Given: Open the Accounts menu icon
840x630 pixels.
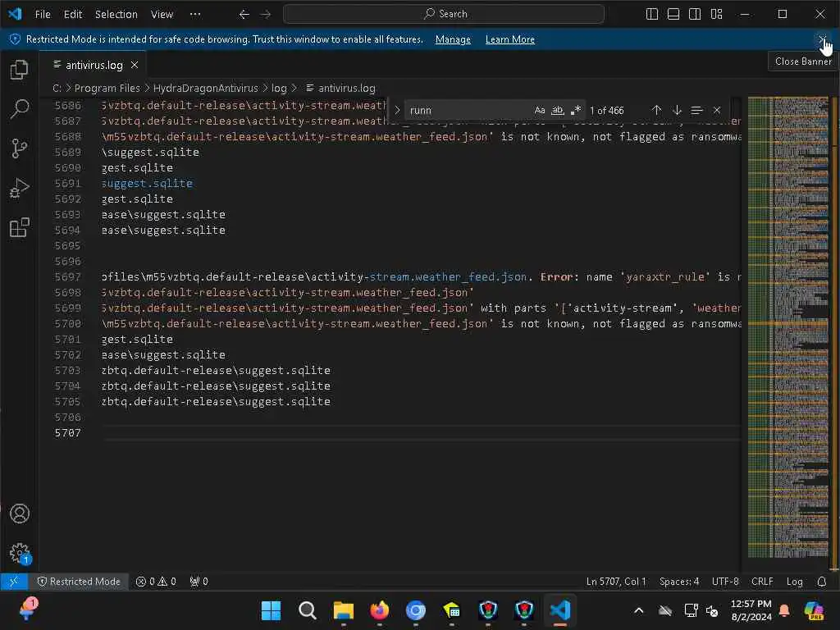Looking at the screenshot, I should coord(20,514).
